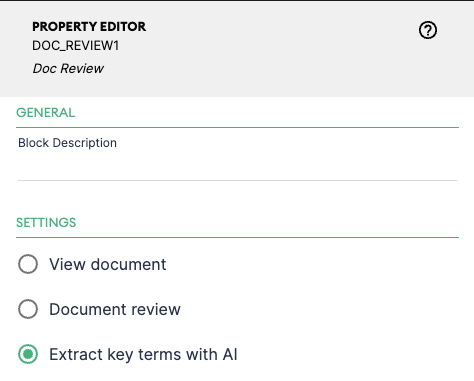Open help via the question mark icon
The width and height of the screenshot is (474, 381).
[x=428, y=30]
